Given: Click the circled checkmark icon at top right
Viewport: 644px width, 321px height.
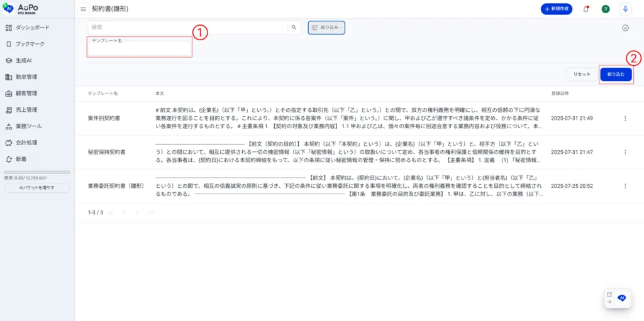Looking at the screenshot, I should pyautogui.click(x=625, y=28).
